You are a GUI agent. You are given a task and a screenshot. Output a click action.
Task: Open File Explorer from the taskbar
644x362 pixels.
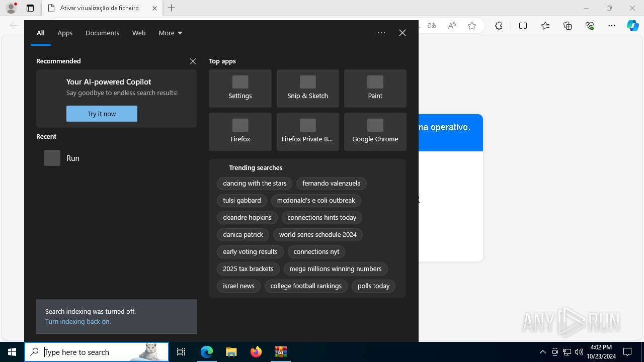(231, 352)
